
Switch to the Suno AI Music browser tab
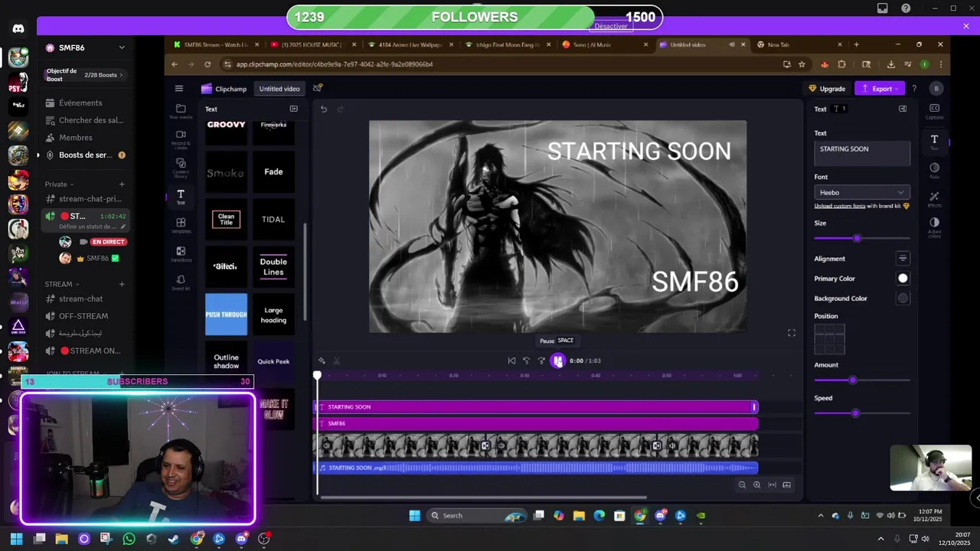(x=603, y=44)
